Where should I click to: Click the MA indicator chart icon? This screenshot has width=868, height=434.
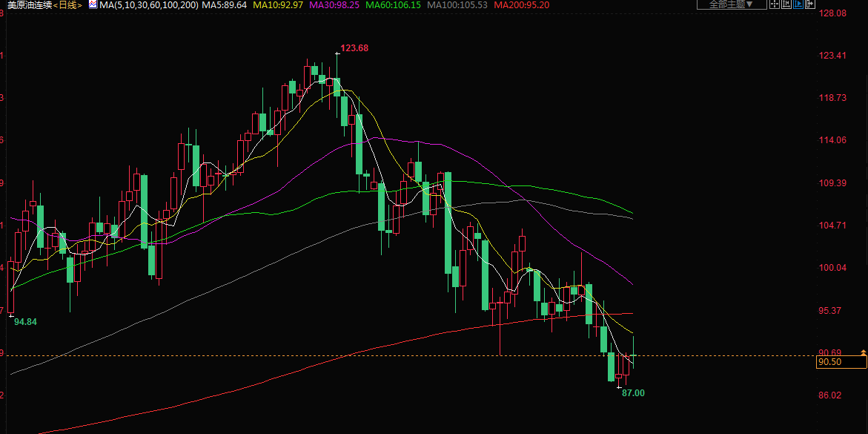point(92,4)
